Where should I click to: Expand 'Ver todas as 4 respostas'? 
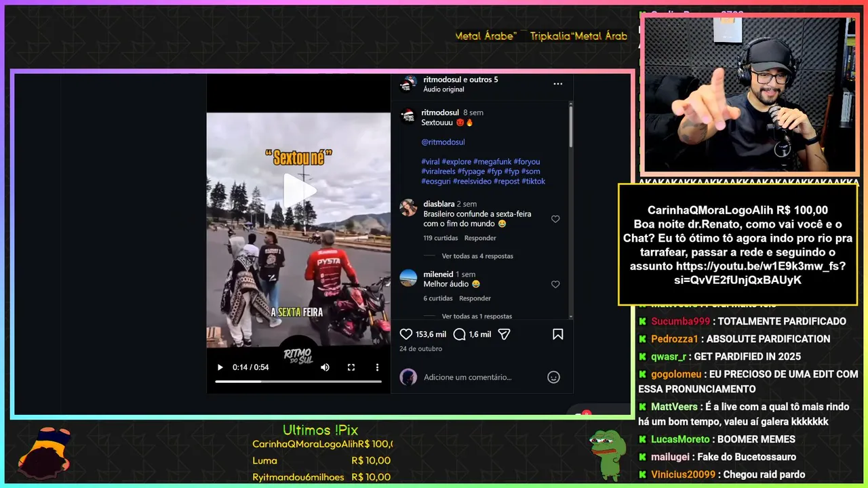477,256
